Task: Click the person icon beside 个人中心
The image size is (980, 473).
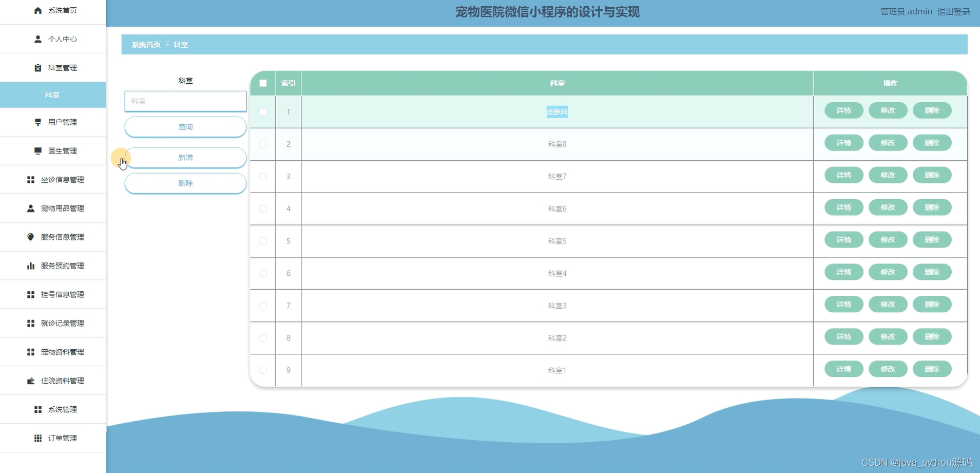Action: pyautogui.click(x=38, y=39)
